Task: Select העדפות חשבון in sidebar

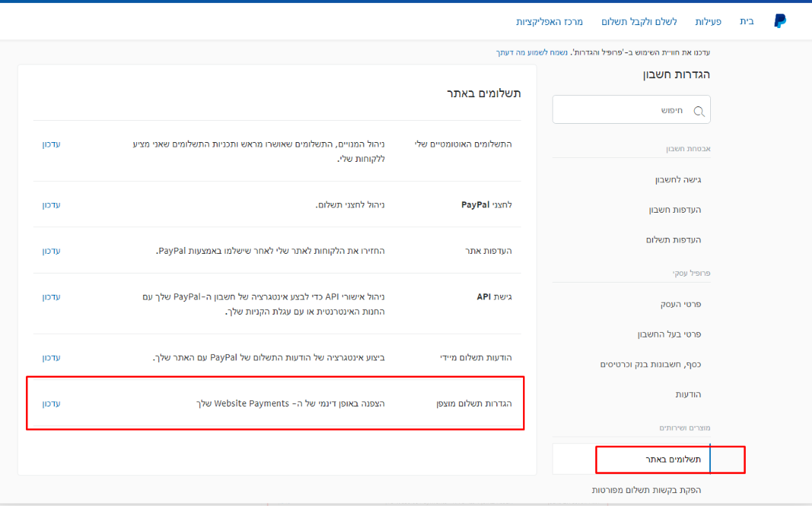Action: (x=675, y=210)
